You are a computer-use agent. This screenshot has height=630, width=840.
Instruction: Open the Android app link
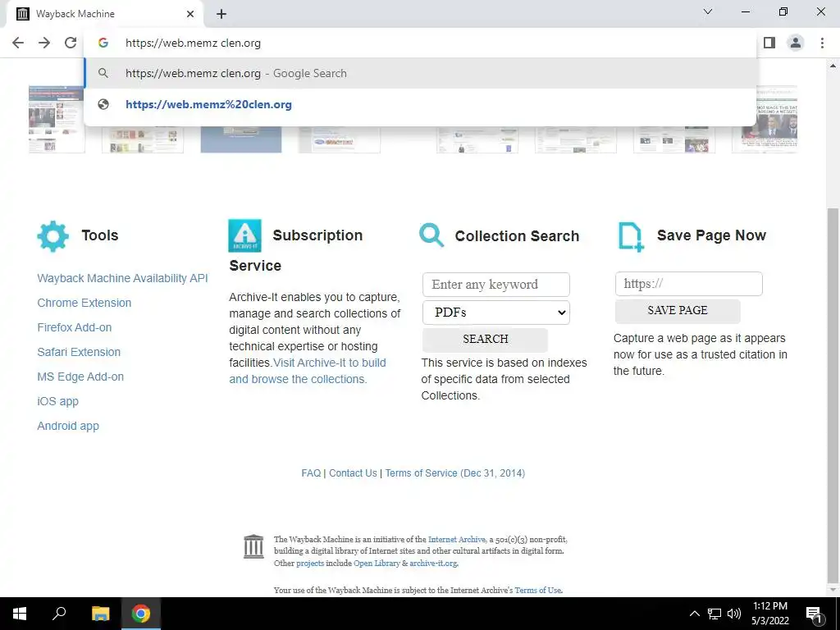pos(68,426)
